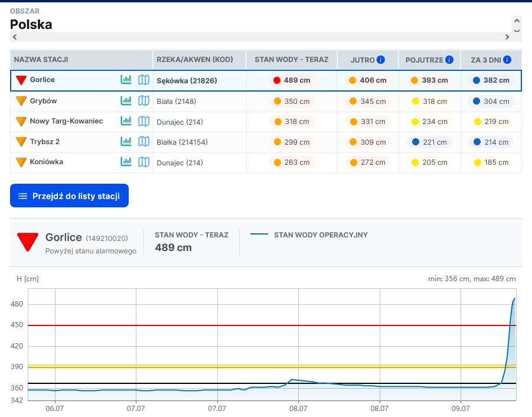Click orange warning triangle for Trybsz 2

tap(21, 142)
